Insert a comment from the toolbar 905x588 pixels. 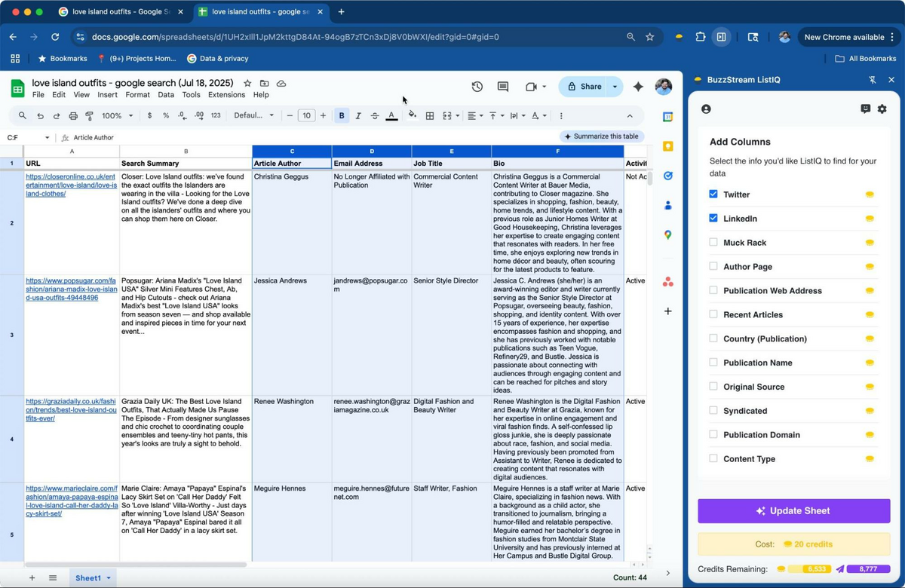point(502,87)
